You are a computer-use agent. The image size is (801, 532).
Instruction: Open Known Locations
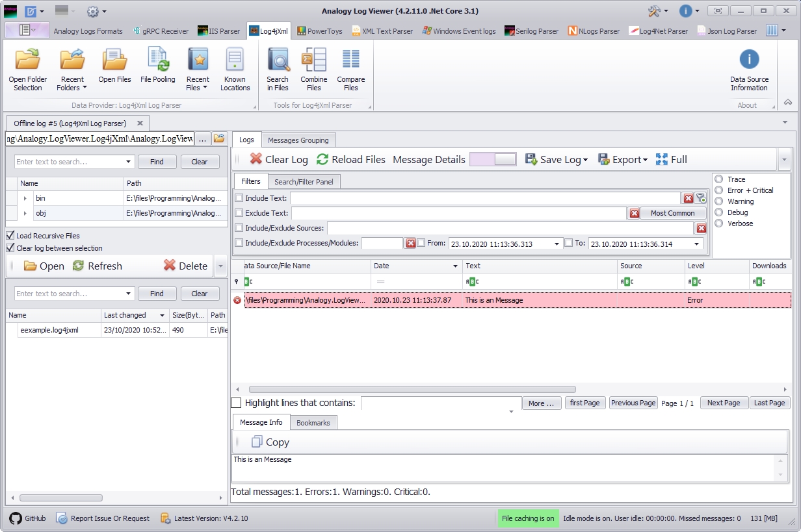click(x=235, y=69)
